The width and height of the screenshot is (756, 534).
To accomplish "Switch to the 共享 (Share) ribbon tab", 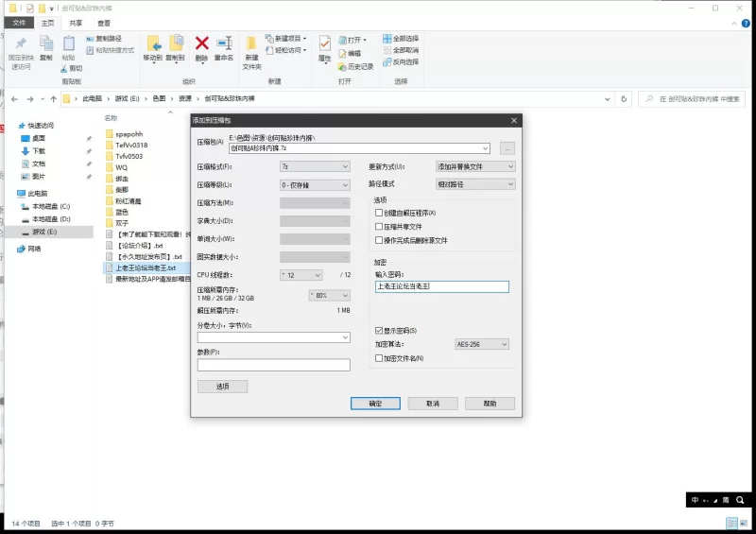I will coord(75,23).
